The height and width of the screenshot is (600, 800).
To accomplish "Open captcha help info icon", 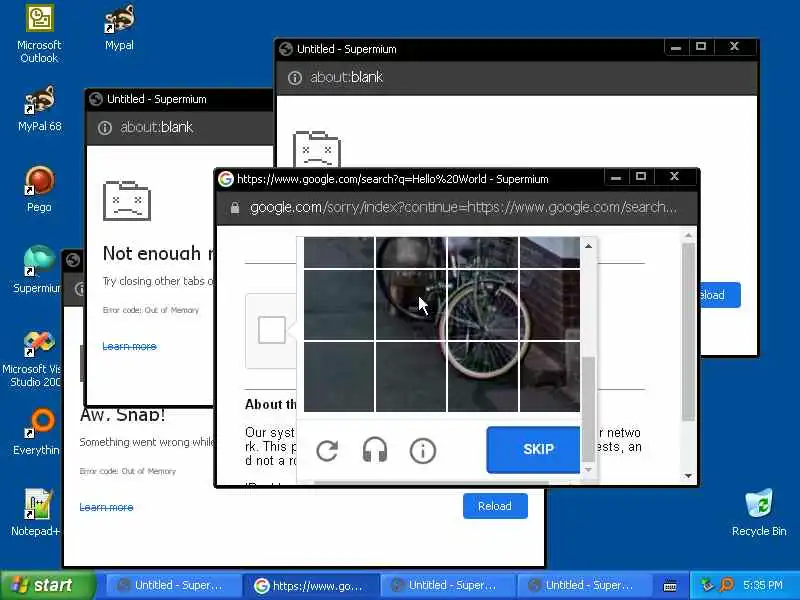I will tap(422, 451).
